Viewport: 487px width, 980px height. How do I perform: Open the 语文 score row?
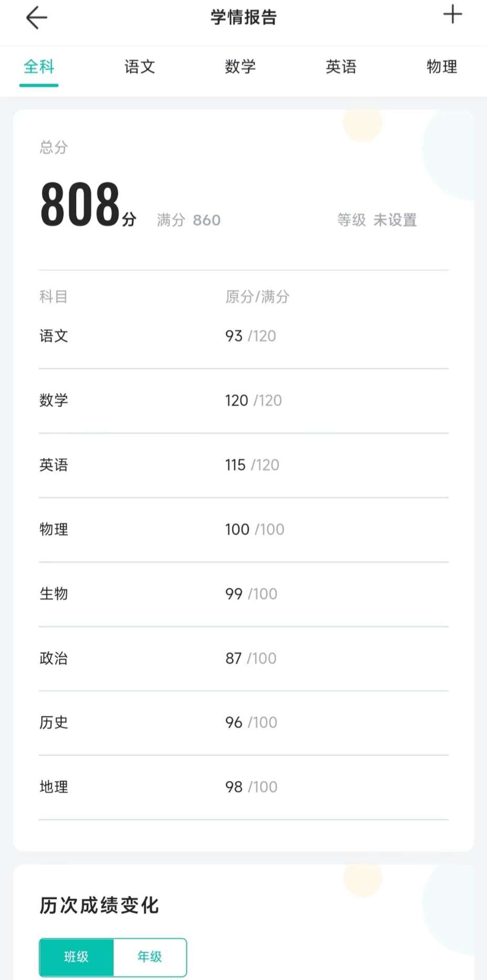(243, 336)
